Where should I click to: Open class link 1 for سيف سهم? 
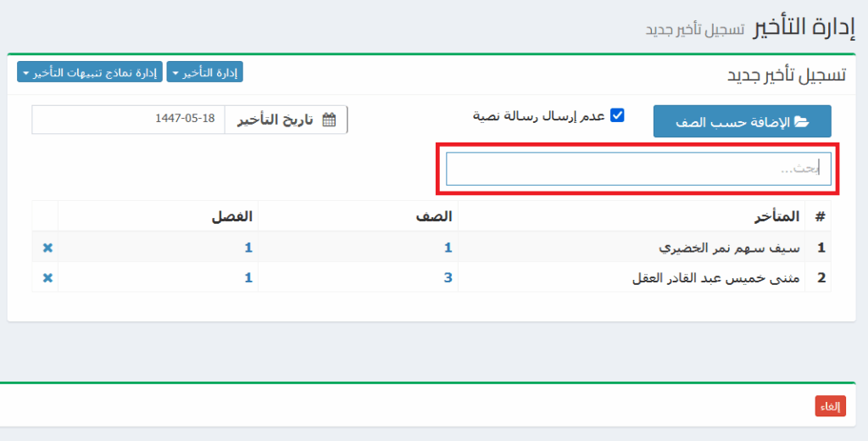(x=448, y=248)
